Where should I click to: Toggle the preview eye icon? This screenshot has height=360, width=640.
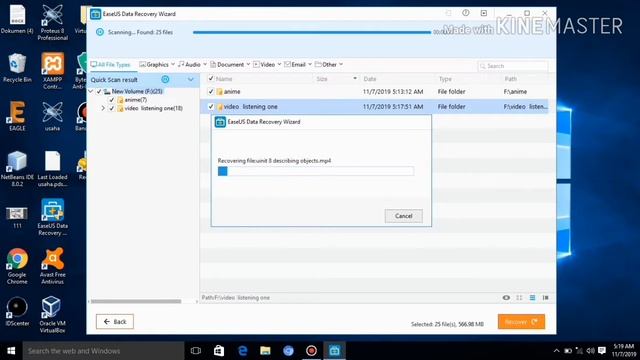point(506,298)
